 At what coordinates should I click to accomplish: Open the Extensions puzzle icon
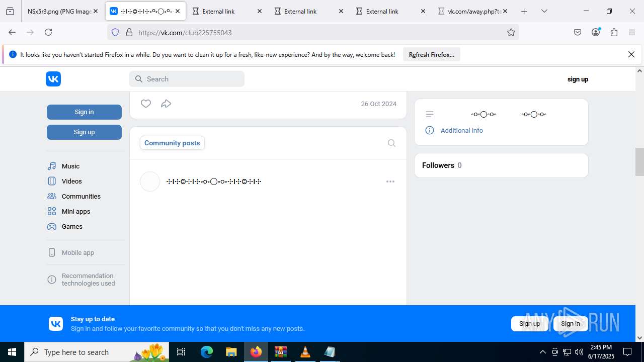tap(614, 32)
